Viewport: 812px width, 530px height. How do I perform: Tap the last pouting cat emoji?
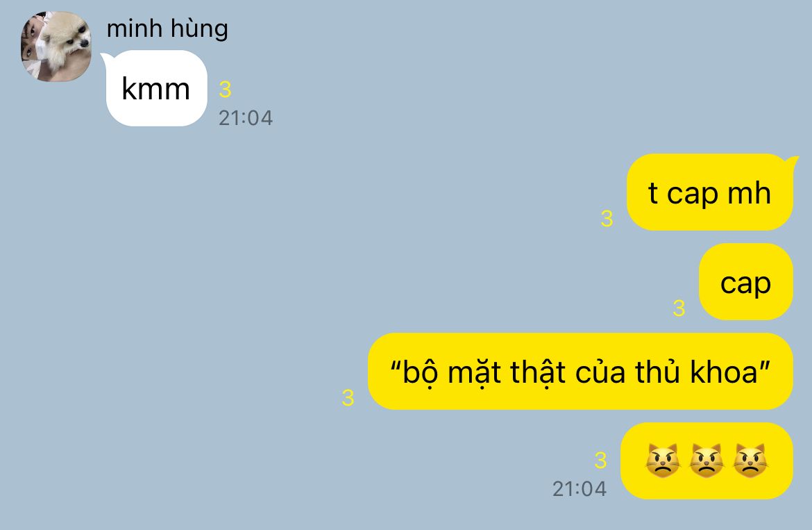[x=750, y=461]
